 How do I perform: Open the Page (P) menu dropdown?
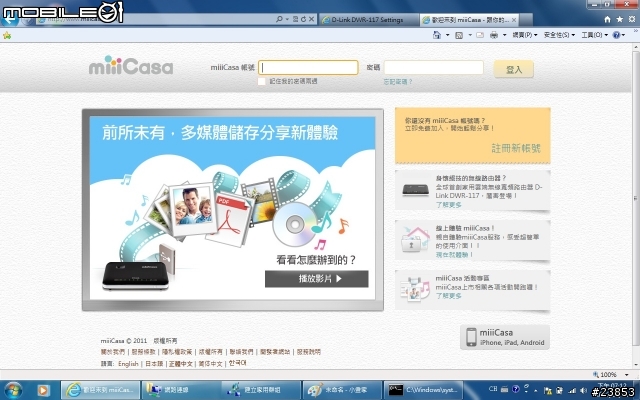525,35
